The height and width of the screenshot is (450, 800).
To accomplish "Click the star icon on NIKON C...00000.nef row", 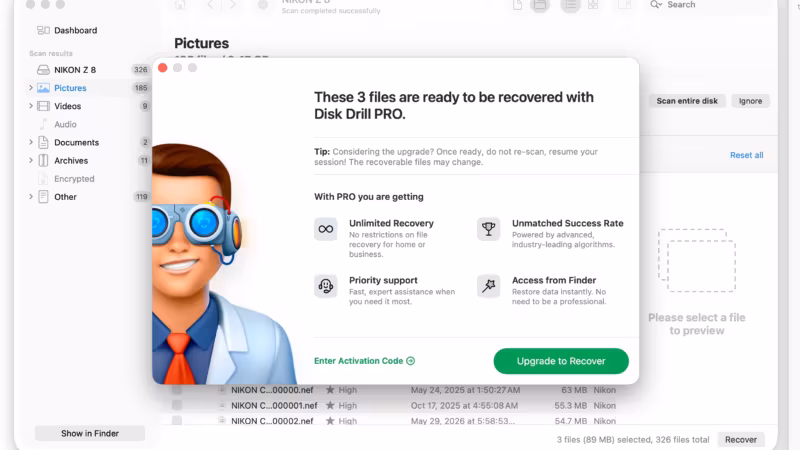I will (x=330, y=390).
